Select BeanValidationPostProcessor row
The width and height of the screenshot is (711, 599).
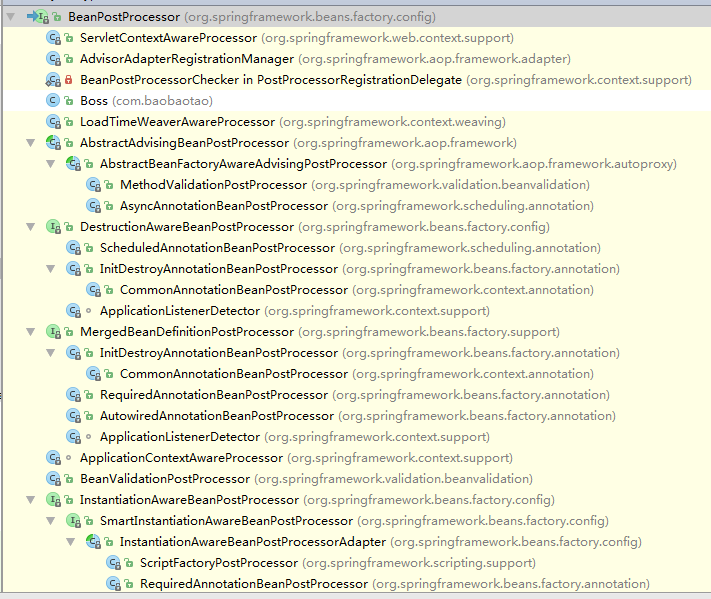click(356, 479)
